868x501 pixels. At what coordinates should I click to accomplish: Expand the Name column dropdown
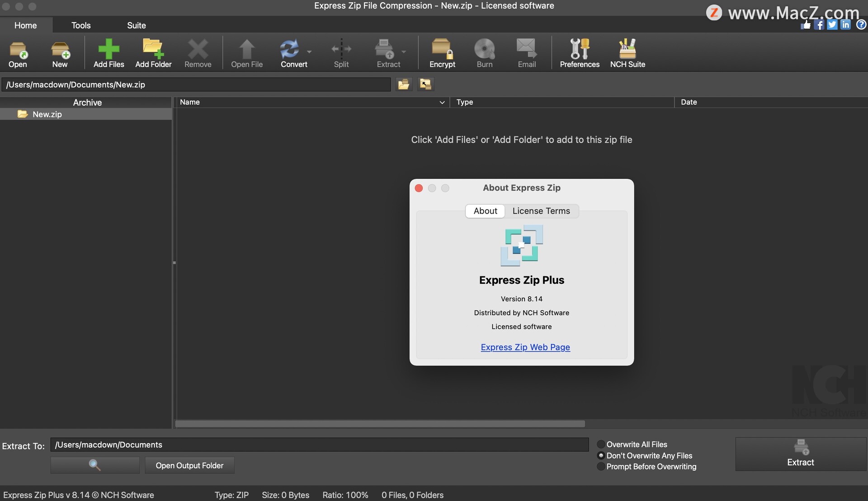click(441, 102)
